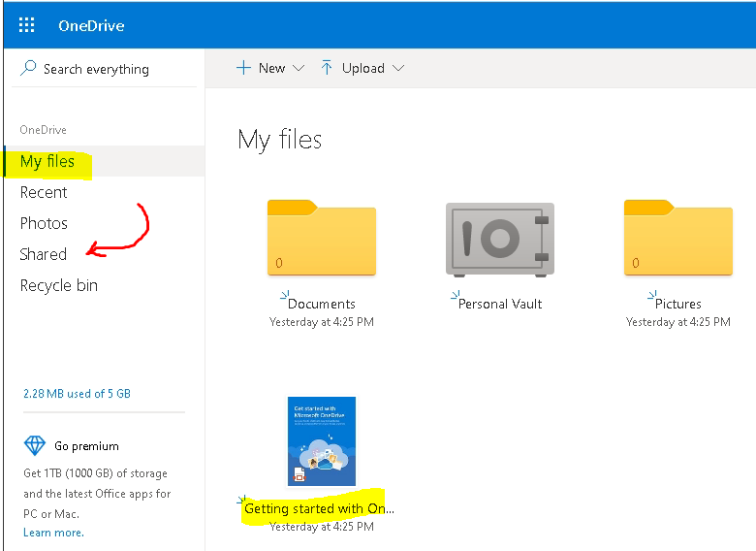Click the Getting started with On... file name

(x=319, y=508)
